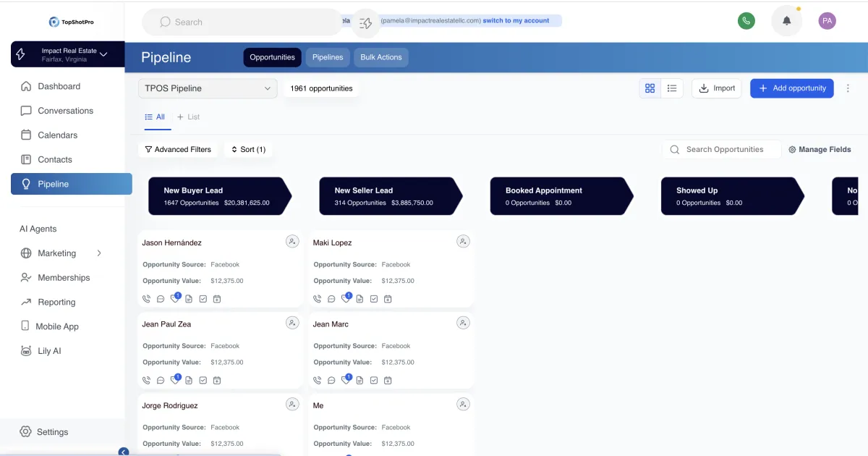
Task: Click Add opportunity button
Action: pyautogui.click(x=792, y=88)
